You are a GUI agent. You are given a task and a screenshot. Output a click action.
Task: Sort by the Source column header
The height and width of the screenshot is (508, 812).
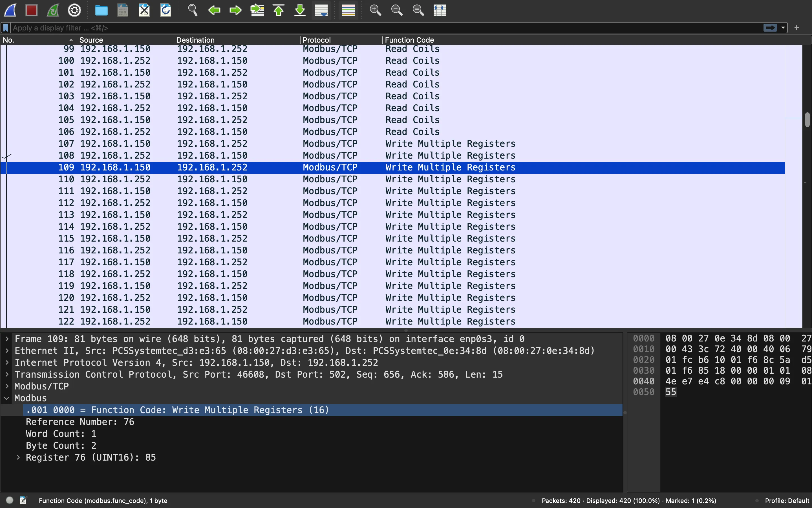pyautogui.click(x=125, y=40)
